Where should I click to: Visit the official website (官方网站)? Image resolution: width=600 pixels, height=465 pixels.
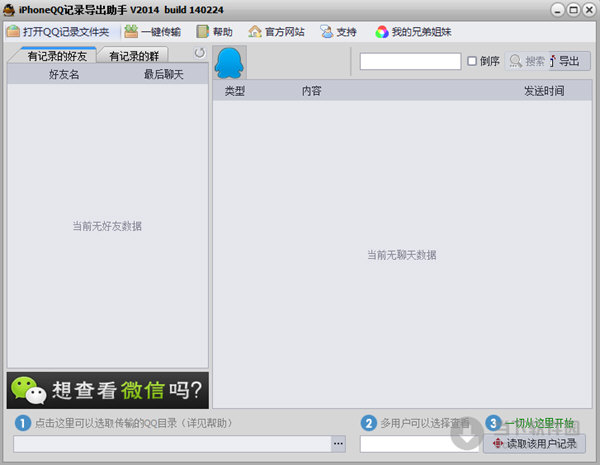coord(276,32)
